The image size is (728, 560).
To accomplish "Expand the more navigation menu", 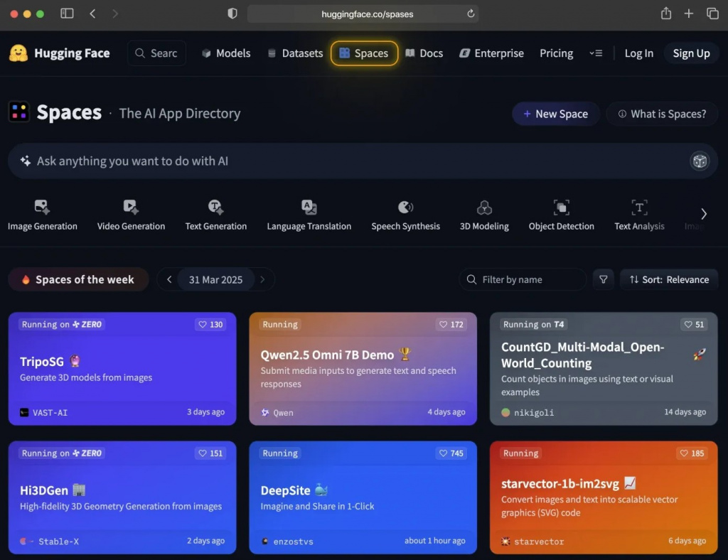I will coord(596,53).
